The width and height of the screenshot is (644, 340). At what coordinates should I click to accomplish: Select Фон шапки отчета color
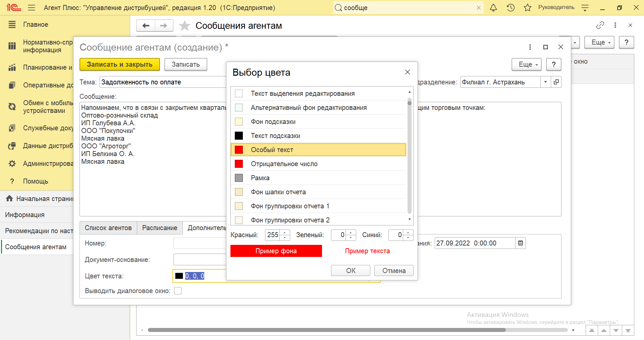pyautogui.click(x=318, y=192)
